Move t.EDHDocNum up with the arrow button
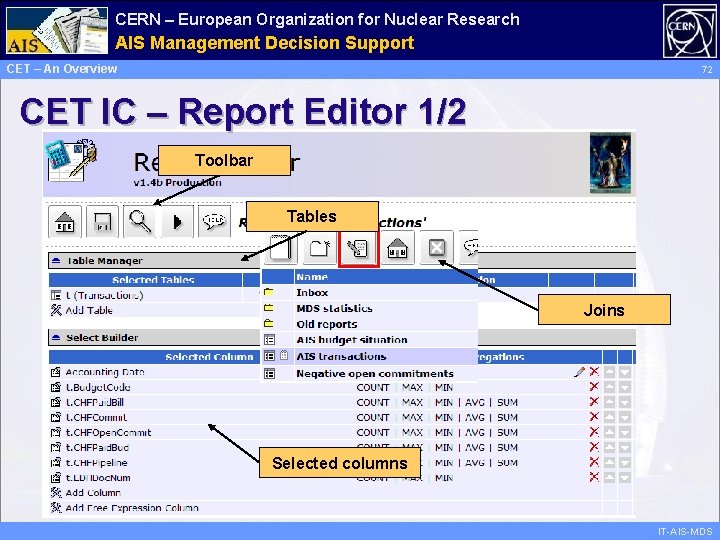 (x=609, y=477)
